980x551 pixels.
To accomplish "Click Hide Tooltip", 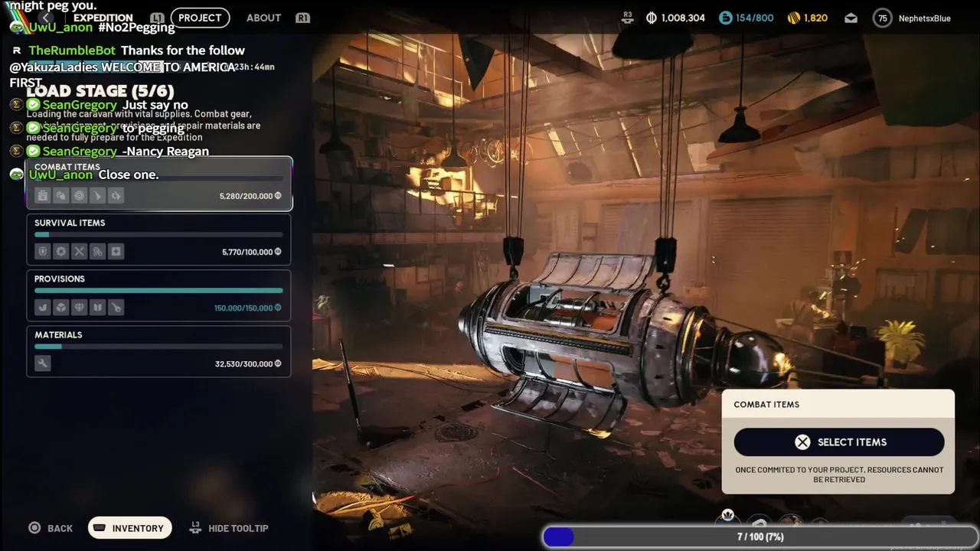I will click(x=228, y=528).
